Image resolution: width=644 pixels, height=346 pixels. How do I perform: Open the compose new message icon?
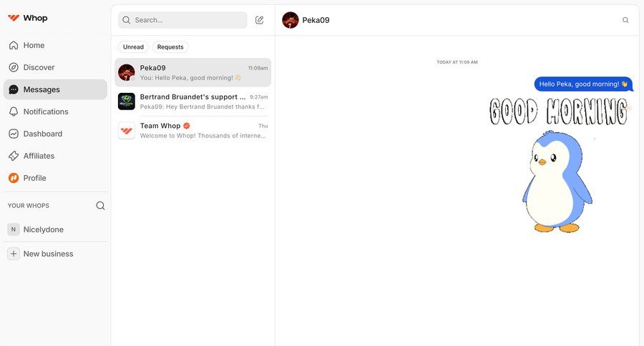coord(259,20)
